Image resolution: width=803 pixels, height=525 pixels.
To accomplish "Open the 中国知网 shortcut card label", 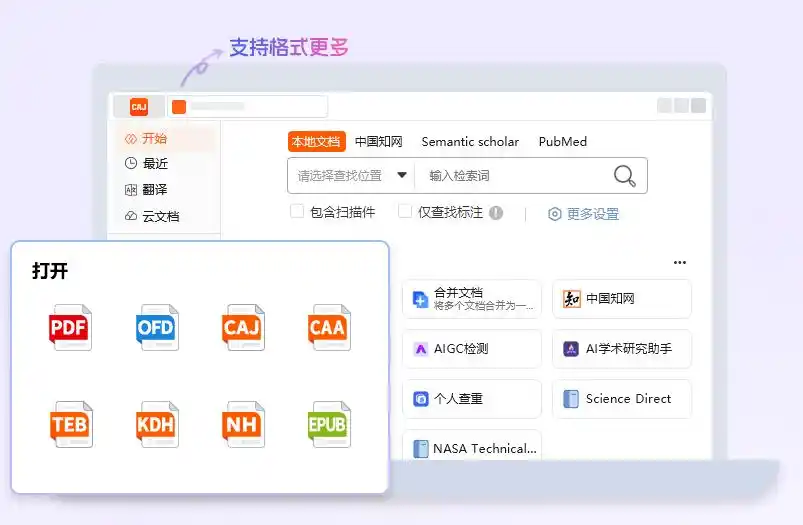I will point(610,299).
